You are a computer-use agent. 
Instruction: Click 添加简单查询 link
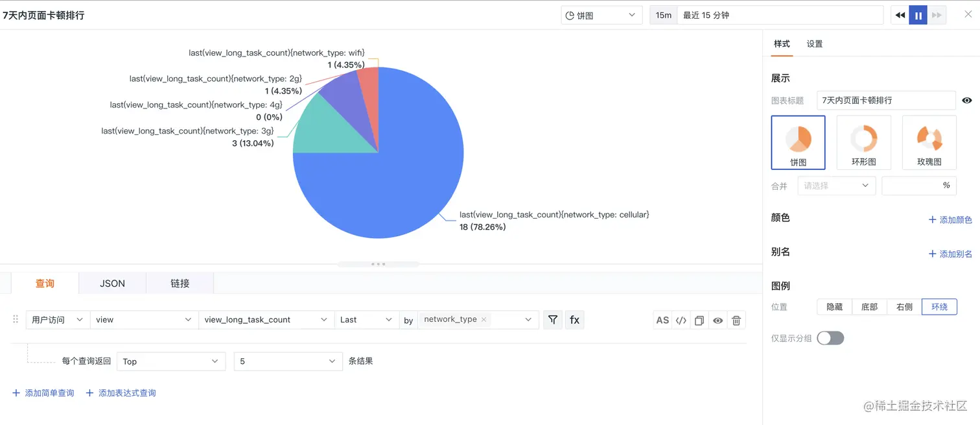[x=43, y=393]
